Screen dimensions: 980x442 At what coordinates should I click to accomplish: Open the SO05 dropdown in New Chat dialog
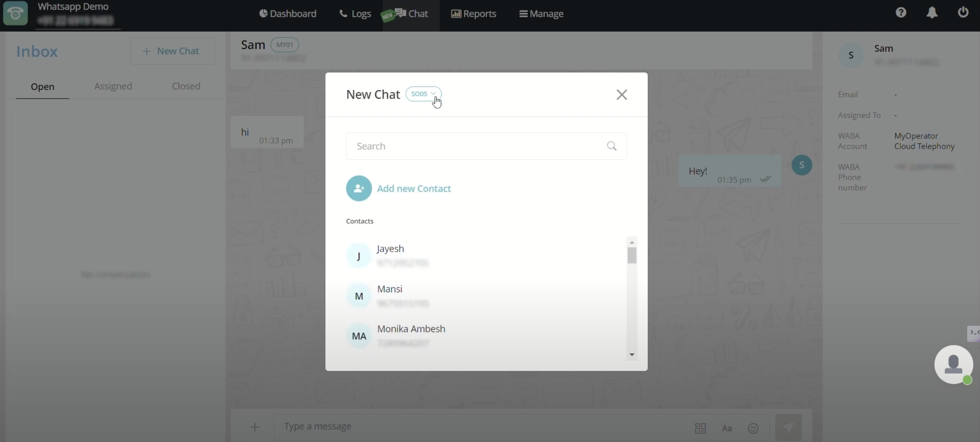pyautogui.click(x=423, y=94)
